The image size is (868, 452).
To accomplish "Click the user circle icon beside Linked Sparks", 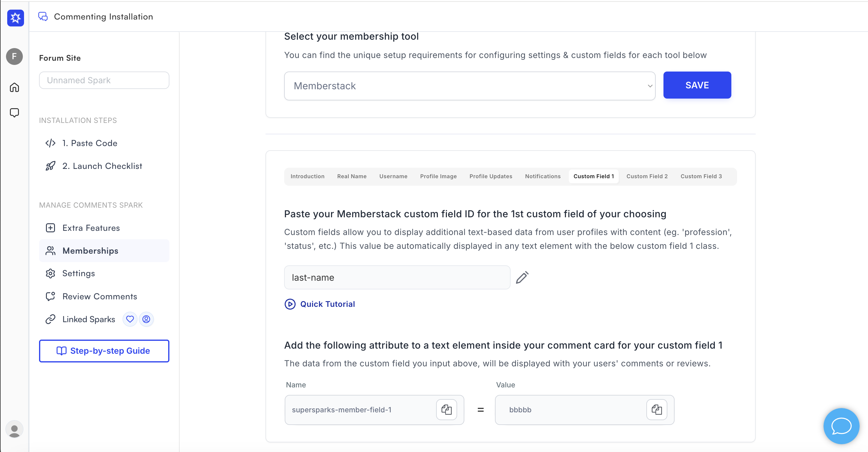I will (x=146, y=319).
